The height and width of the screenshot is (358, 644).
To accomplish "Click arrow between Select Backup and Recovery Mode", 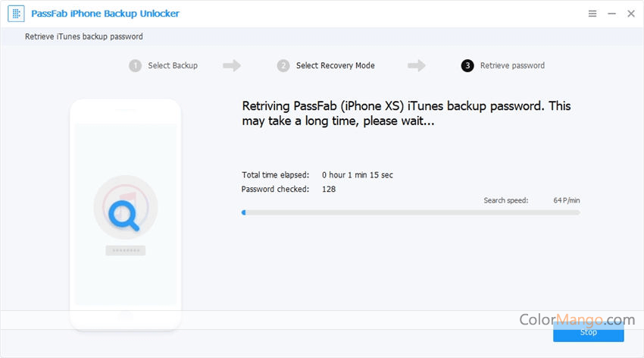I will (x=232, y=66).
